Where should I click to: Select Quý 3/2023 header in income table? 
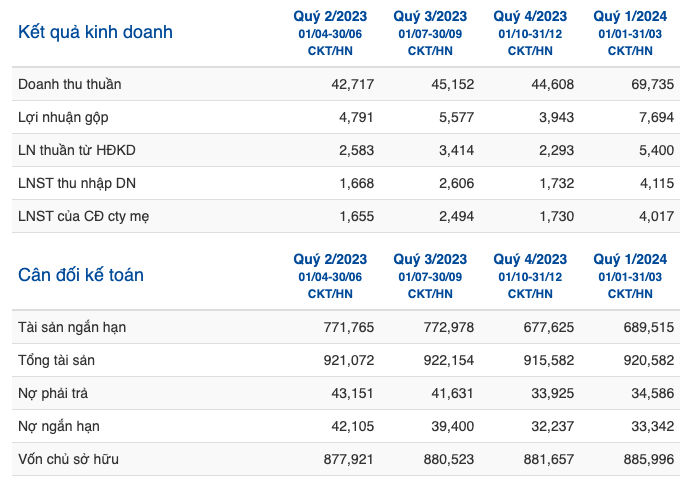pyautogui.click(x=430, y=17)
